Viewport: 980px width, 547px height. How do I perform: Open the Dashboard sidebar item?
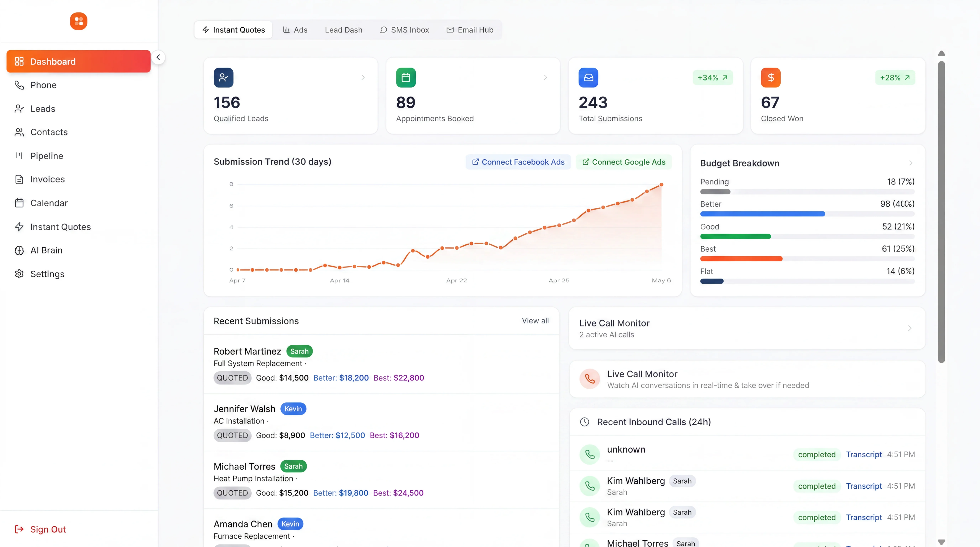(x=78, y=61)
